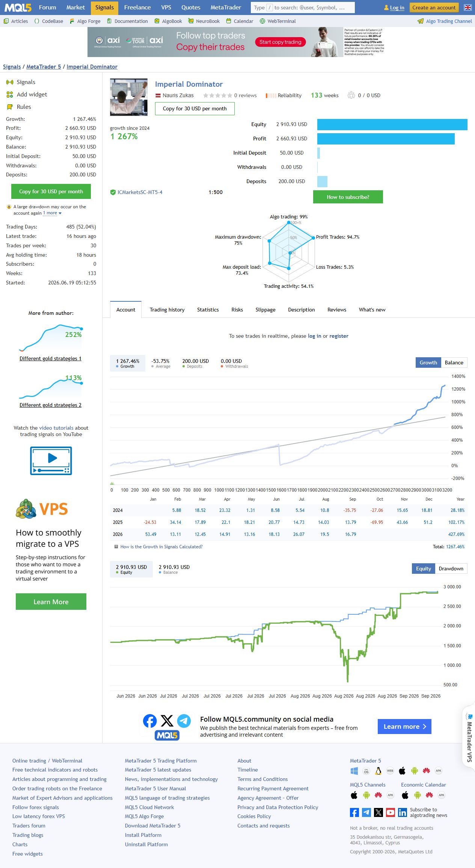The height and width of the screenshot is (868, 475).
Task: Open the Statistics tab
Action: 208,310
